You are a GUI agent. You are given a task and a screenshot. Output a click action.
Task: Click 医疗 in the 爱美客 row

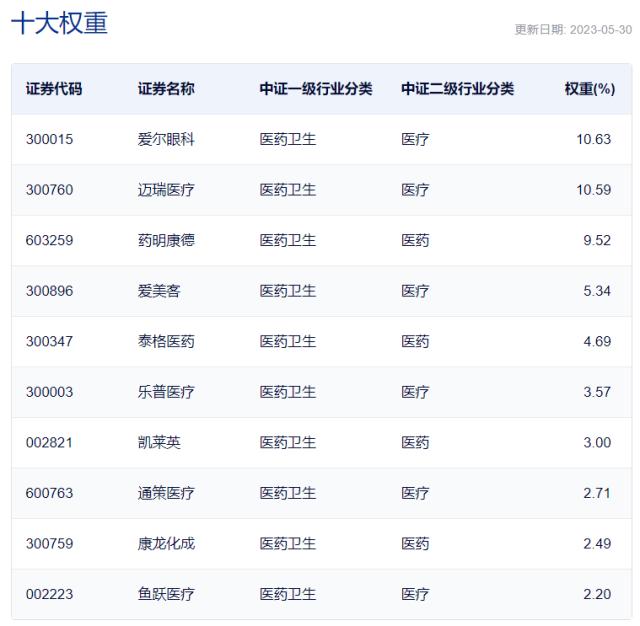(415, 291)
